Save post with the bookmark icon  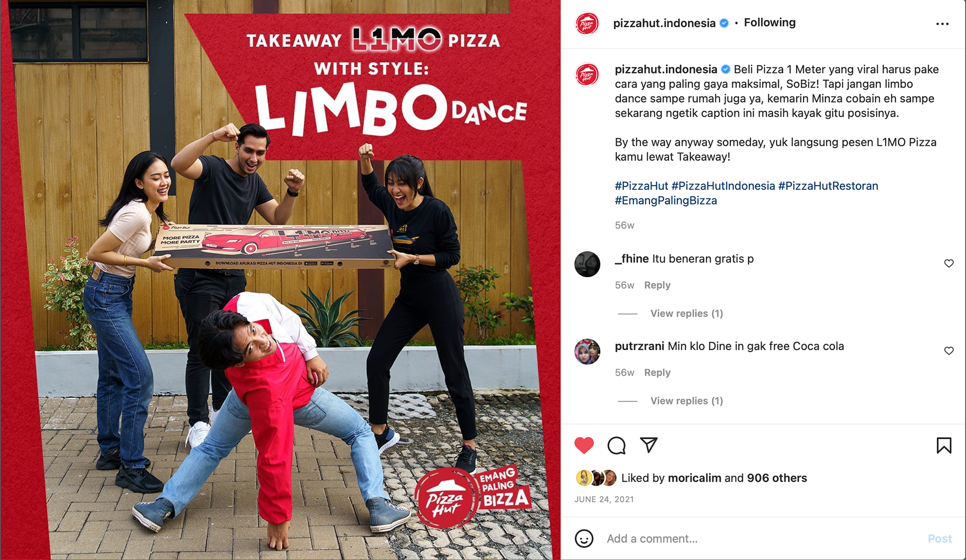click(x=944, y=445)
